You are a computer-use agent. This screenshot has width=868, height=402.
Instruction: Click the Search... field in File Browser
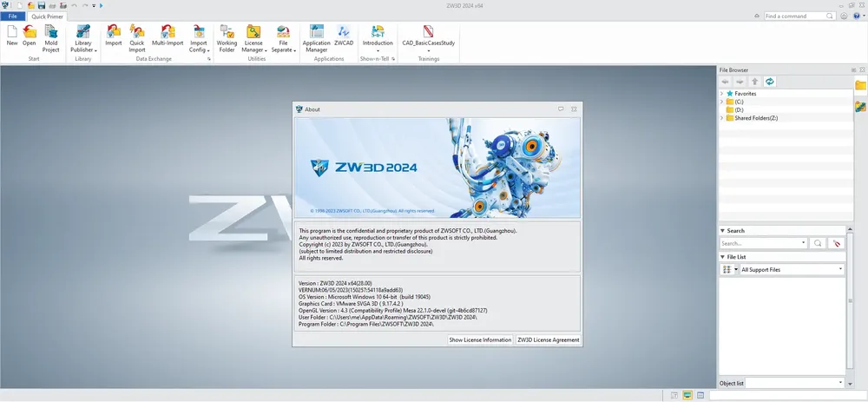pyautogui.click(x=763, y=243)
